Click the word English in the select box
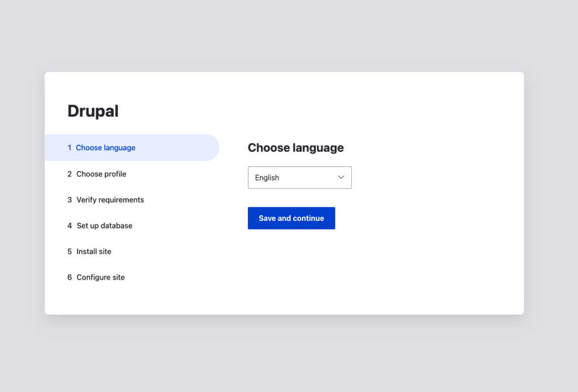578x392 pixels. point(267,178)
